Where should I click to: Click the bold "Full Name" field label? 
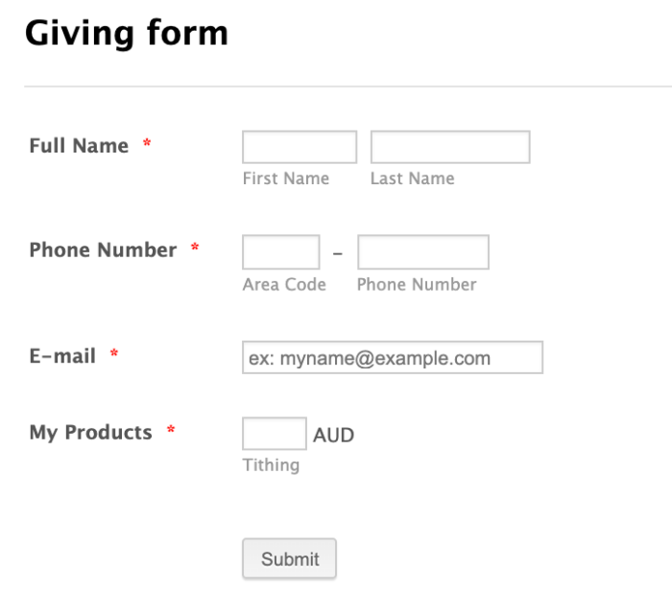(x=79, y=146)
